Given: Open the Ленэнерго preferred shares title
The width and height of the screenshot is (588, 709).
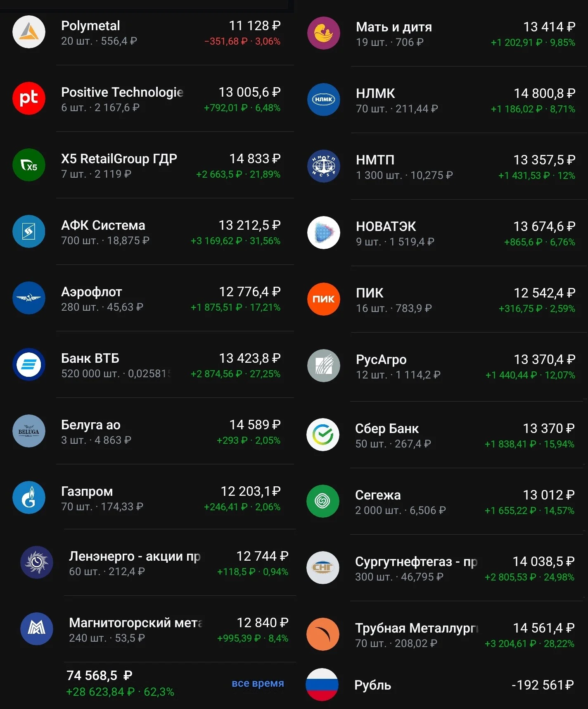Looking at the screenshot, I should click(x=135, y=556).
